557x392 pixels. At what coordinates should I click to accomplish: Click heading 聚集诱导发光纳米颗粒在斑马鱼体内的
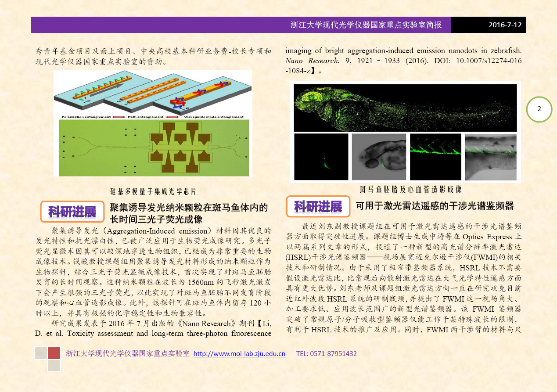189,208
